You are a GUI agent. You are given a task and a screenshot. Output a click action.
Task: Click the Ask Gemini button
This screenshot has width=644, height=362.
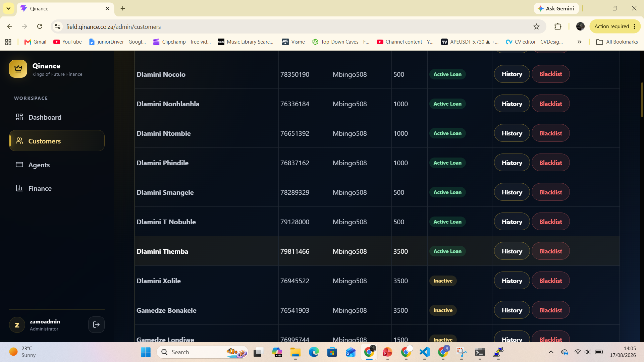pos(556,8)
